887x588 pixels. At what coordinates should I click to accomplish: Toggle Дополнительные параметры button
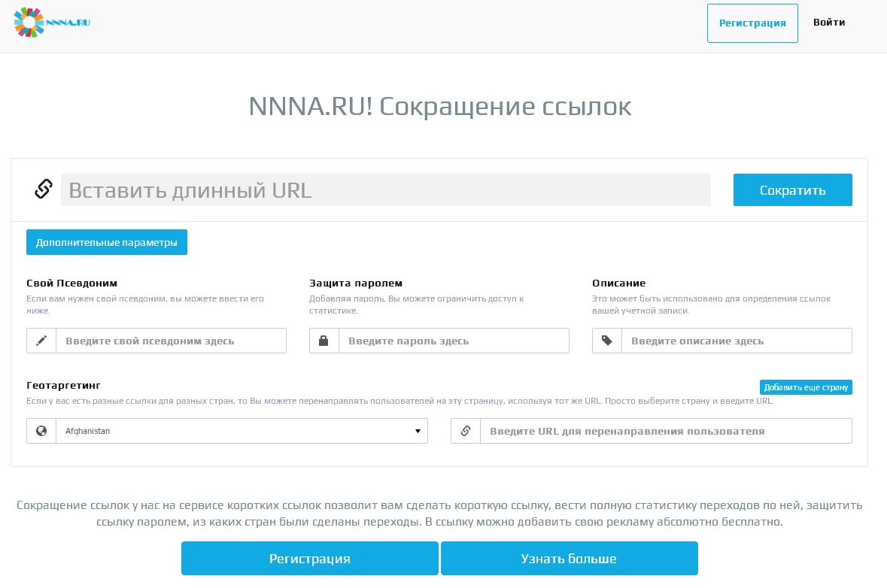pos(106,242)
